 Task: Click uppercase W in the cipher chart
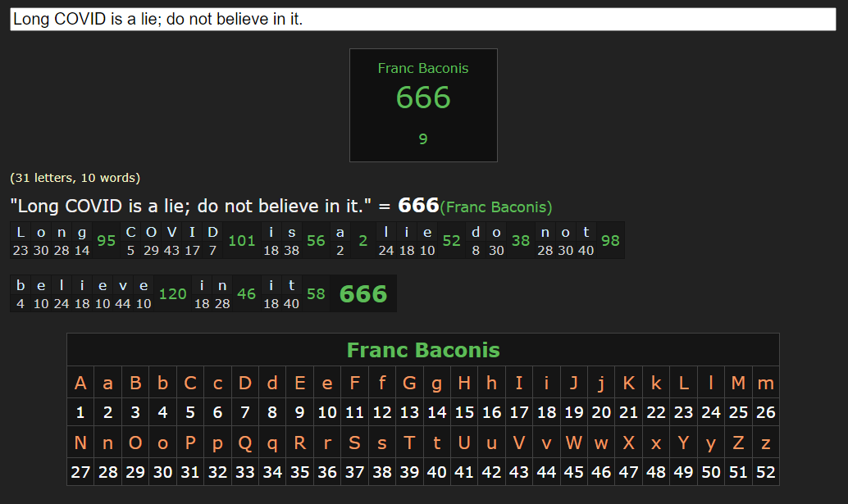tap(574, 443)
